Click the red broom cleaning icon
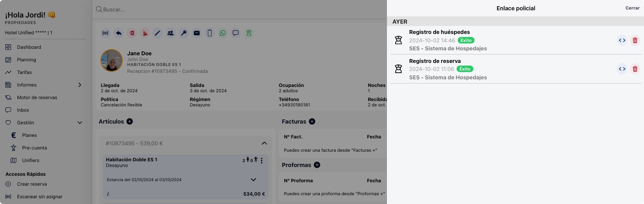The image size is (644, 204). click(145, 33)
